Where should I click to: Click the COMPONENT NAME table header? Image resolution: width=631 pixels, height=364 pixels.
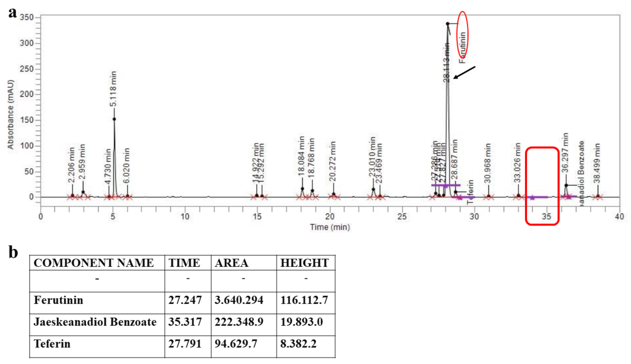click(94, 263)
